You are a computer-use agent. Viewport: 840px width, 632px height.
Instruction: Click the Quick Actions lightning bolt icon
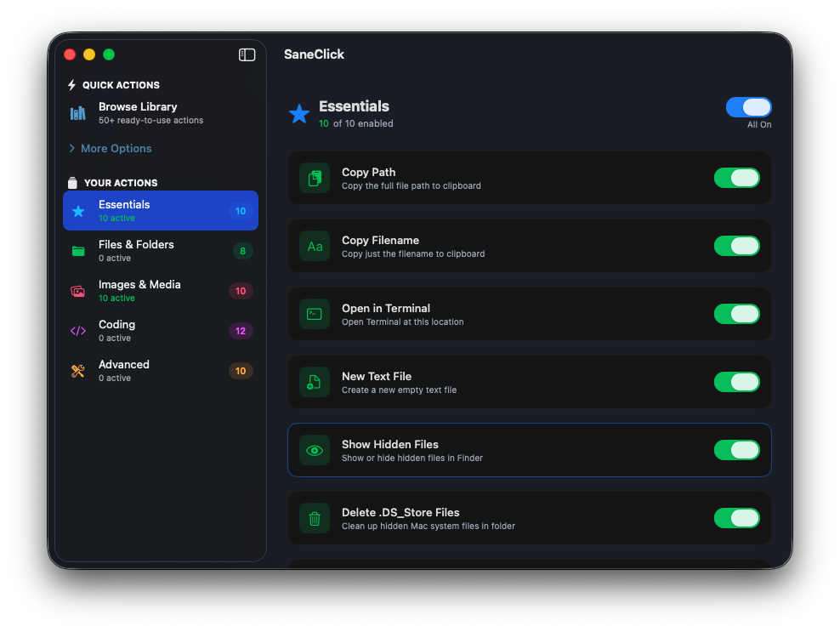(71, 85)
